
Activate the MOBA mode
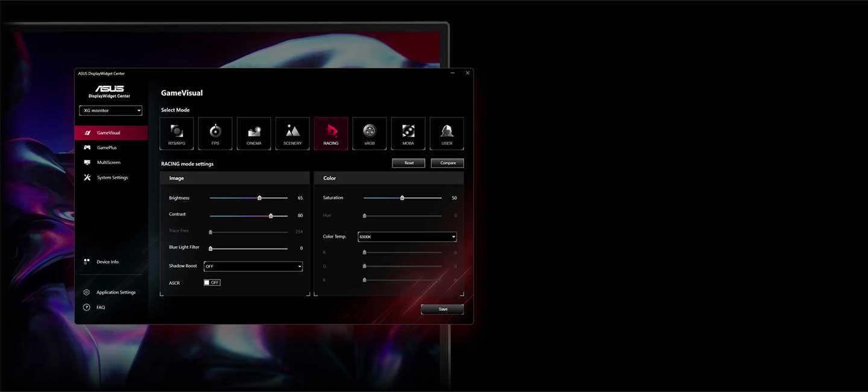click(x=407, y=133)
